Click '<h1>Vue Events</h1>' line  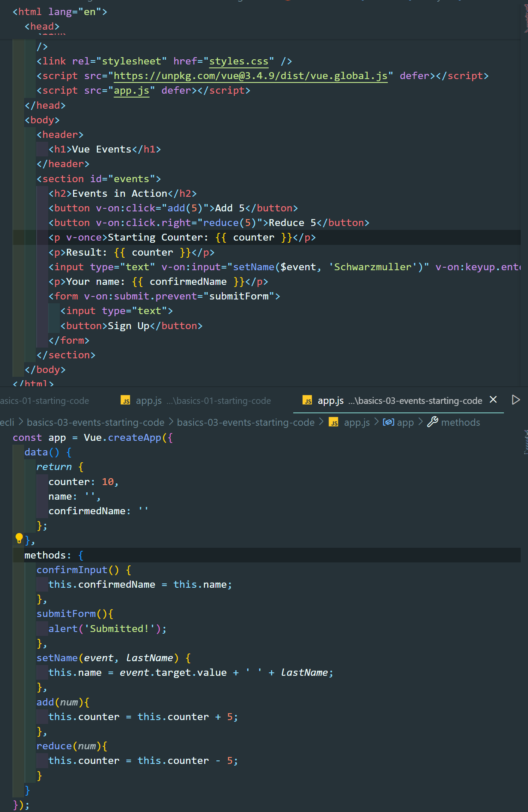(105, 150)
